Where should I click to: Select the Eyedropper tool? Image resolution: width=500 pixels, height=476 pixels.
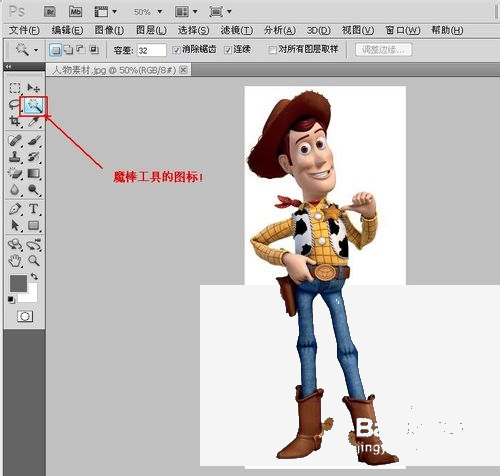34,121
